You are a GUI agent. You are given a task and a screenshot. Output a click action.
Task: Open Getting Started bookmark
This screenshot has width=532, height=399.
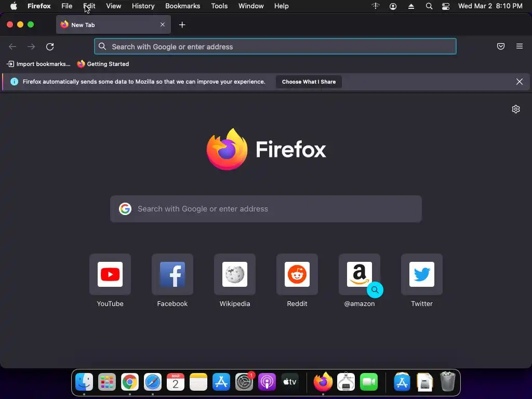coord(103,64)
